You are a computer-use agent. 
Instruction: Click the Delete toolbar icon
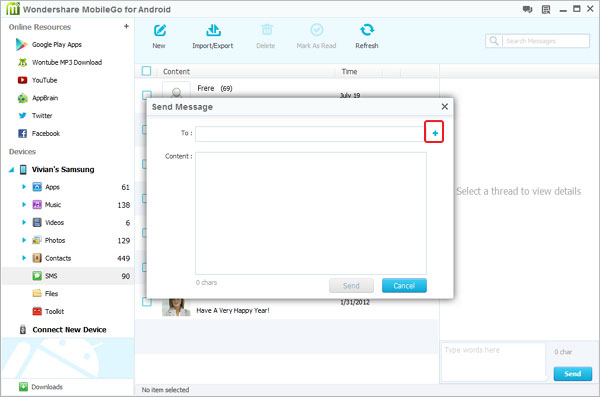coord(266,30)
